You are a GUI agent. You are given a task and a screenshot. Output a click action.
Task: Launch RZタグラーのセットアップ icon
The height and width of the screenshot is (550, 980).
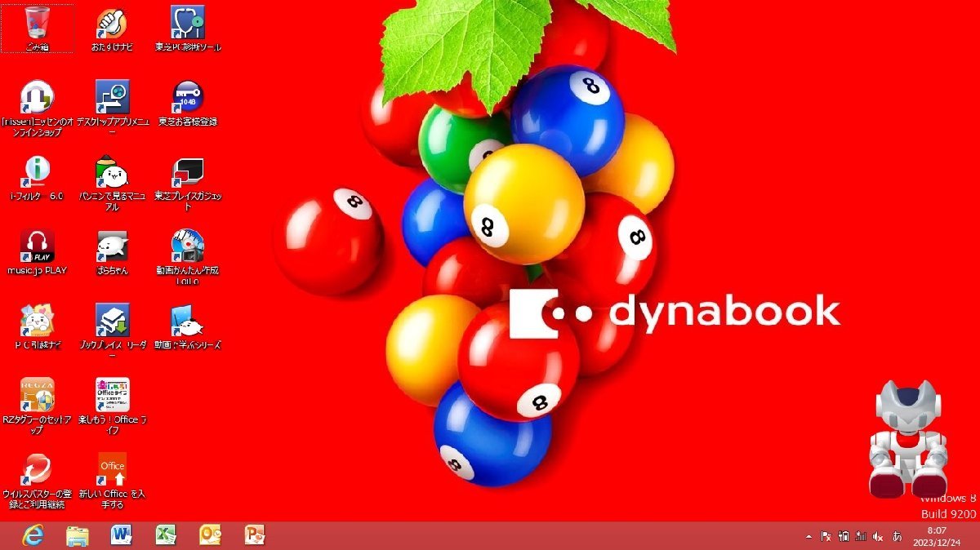pyautogui.click(x=38, y=405)
